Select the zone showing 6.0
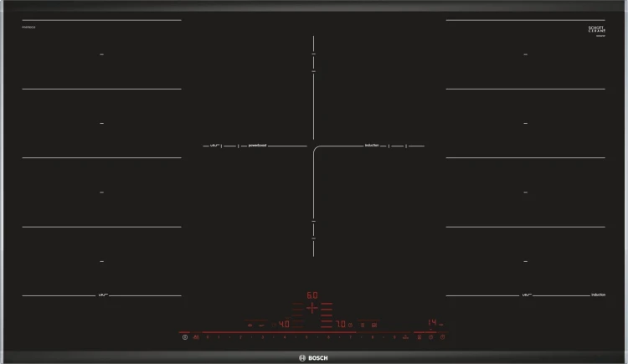This screenshot has width=628, height=364. pyautogui.click(x=312, y=295)
